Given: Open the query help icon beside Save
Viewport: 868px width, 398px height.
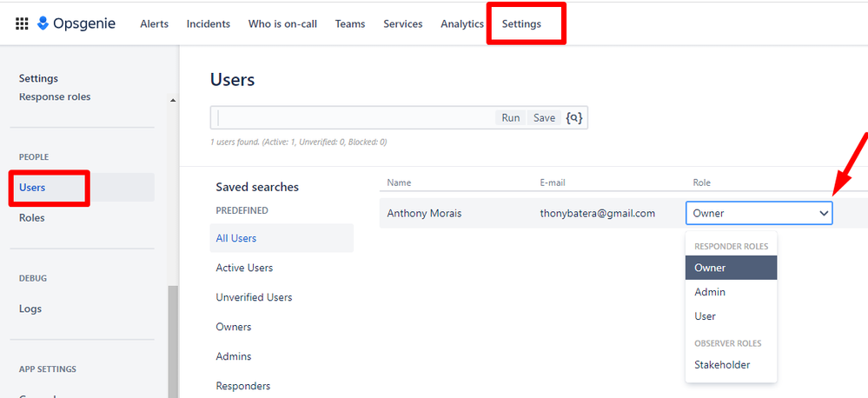Looking at the screenshot, I should (x=573, y=118).
